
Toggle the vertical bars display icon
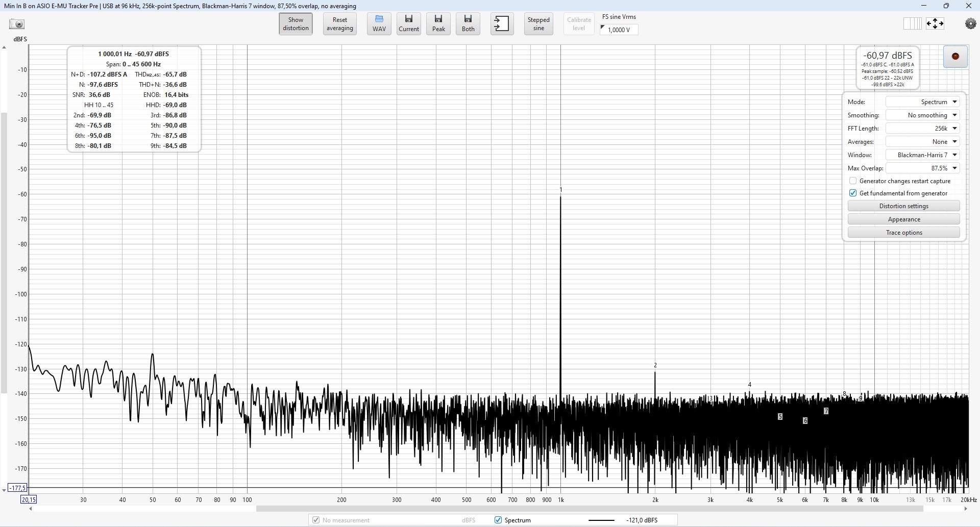(912, 23)
